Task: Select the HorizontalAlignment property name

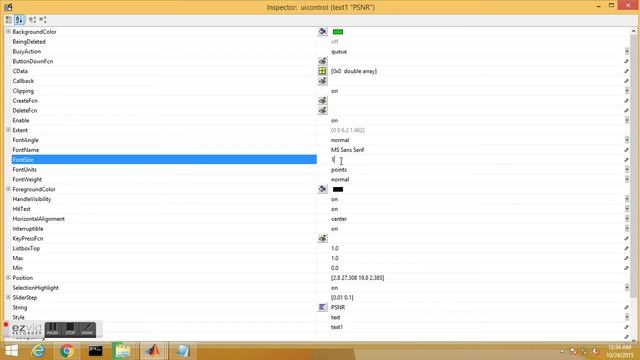Action: [38, 219]
